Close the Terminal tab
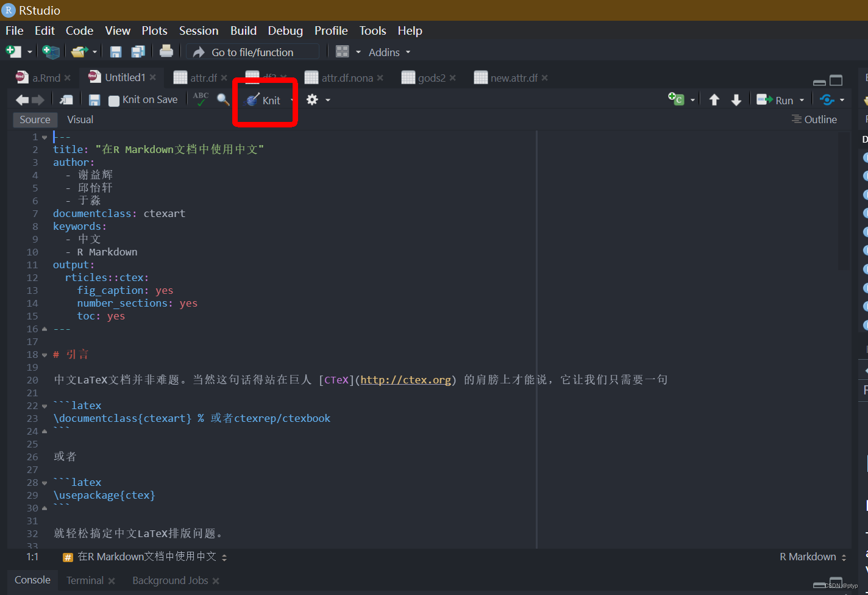The image size is (868, 595). click(111, 581)
